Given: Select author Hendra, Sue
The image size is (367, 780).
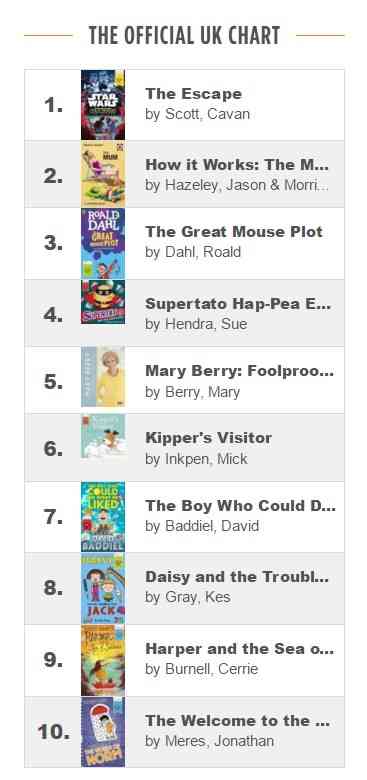Looking at the screenshot, I should (x=196, y=324).
